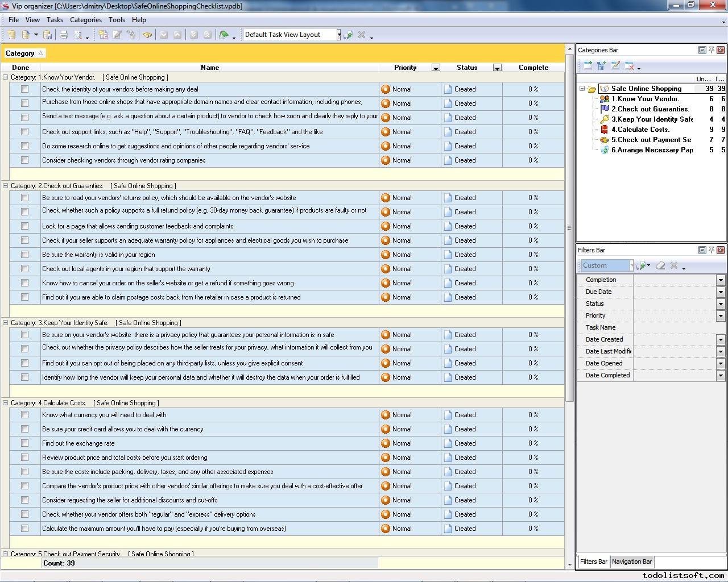This screenshot has height=582, width=728.
Task: Switch to the Navigation Bar tab
Action: [x=631, y=562]
